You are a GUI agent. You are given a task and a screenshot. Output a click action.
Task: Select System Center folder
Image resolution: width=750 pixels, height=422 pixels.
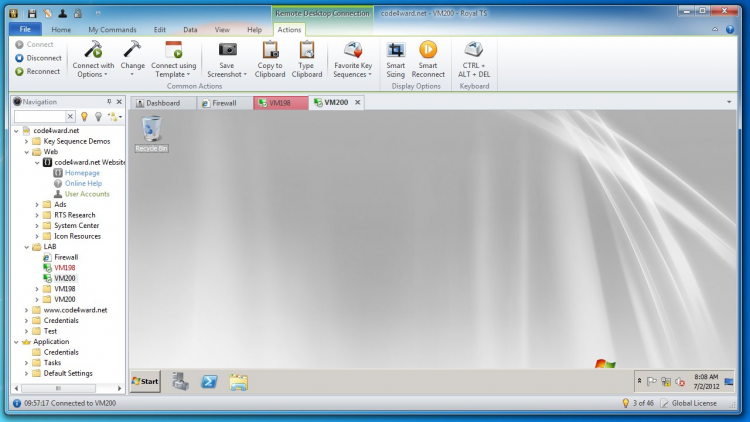(77, 225)
